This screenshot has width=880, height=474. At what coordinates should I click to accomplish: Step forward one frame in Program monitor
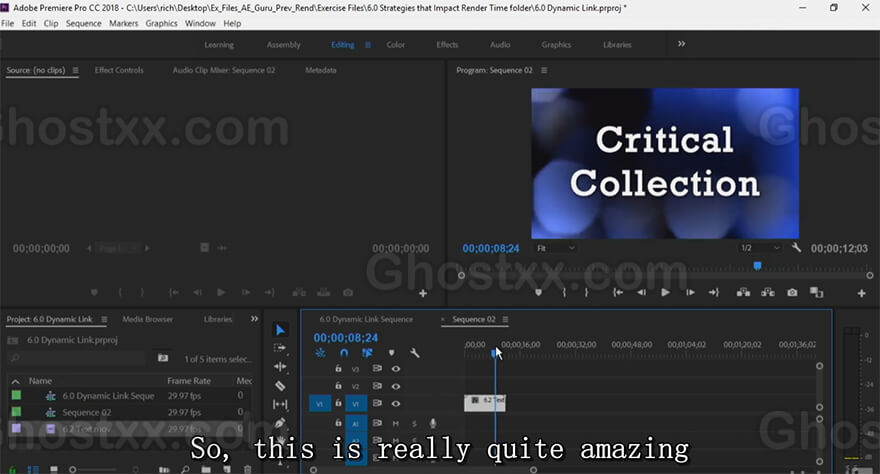coord(690,292)
